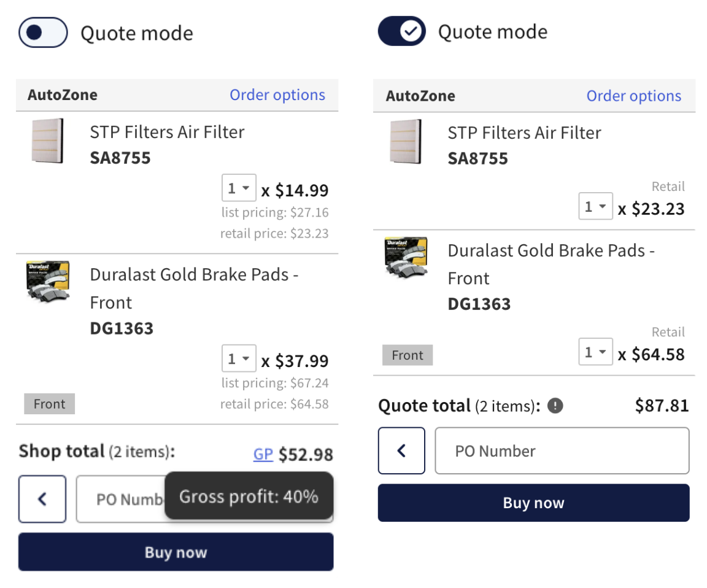Click the air filter image in the left cart

[47, 141]
